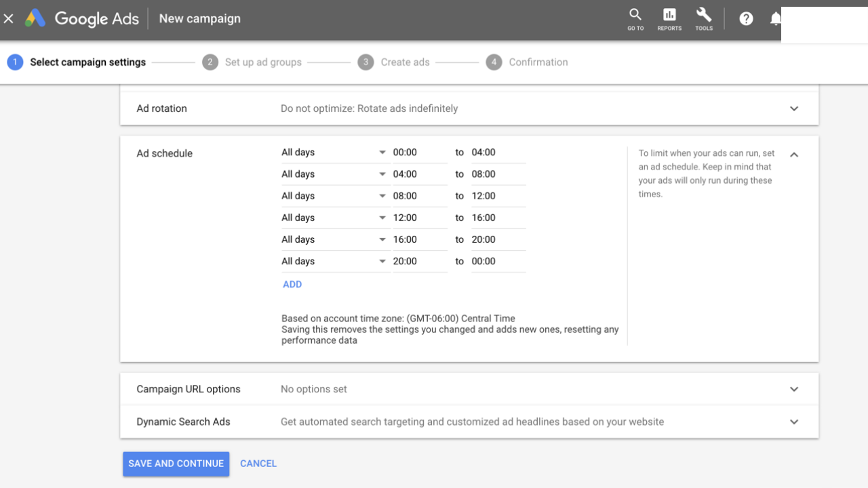Click the 'No options set' text
Viewport: 868px width, 488px height.
(314, 389)
